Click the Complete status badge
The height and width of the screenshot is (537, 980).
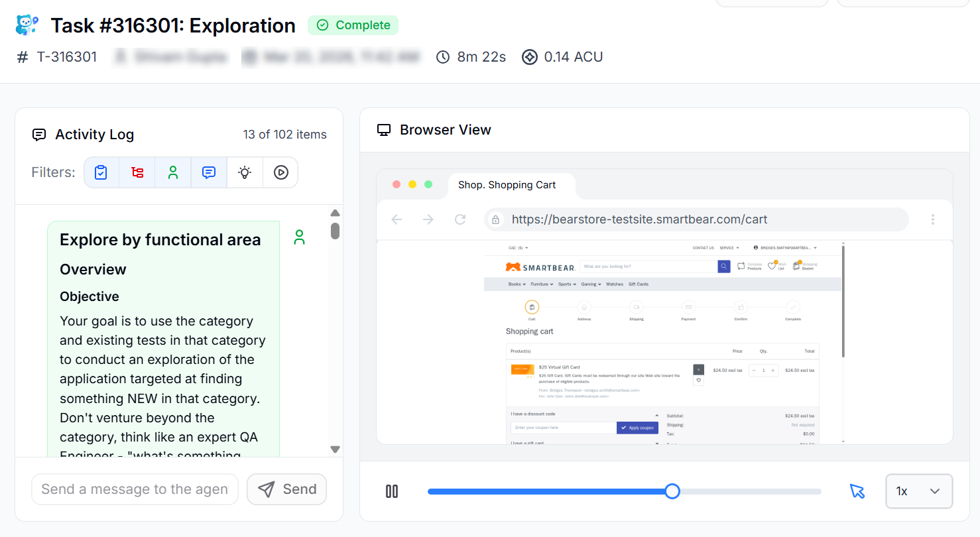[x=353, y=25]
